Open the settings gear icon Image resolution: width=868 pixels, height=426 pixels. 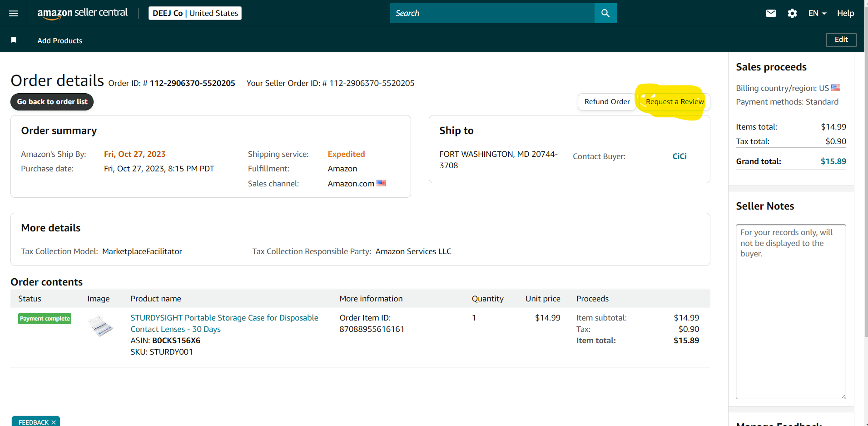click(792, 13)
